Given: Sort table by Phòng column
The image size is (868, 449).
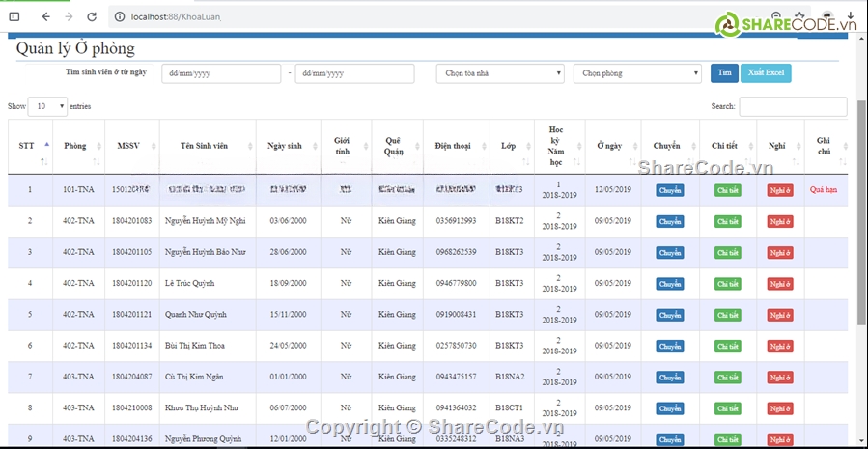Looking at the screenshot, I should pos(78,147).
